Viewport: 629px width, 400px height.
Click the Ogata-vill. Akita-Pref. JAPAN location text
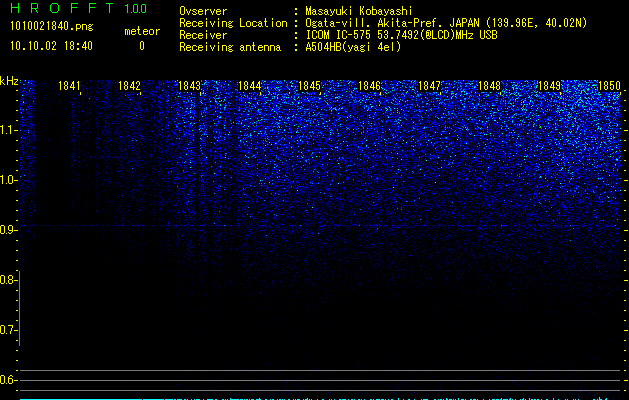(x=446, y=23)
